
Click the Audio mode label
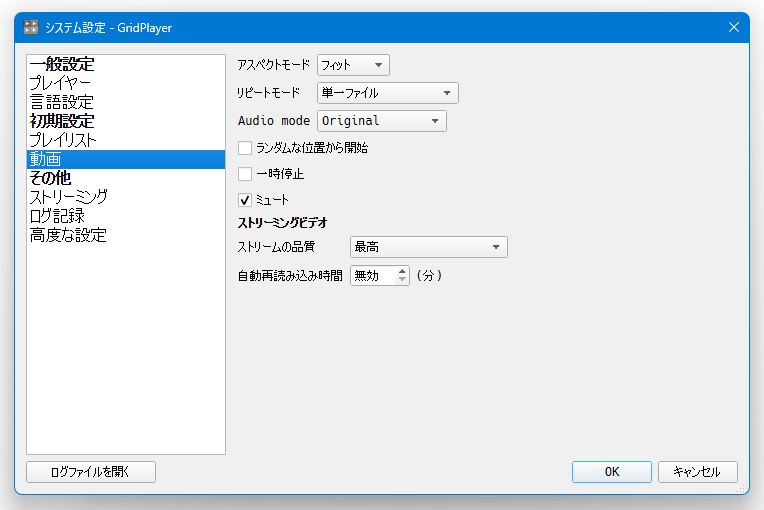point(274,121)
